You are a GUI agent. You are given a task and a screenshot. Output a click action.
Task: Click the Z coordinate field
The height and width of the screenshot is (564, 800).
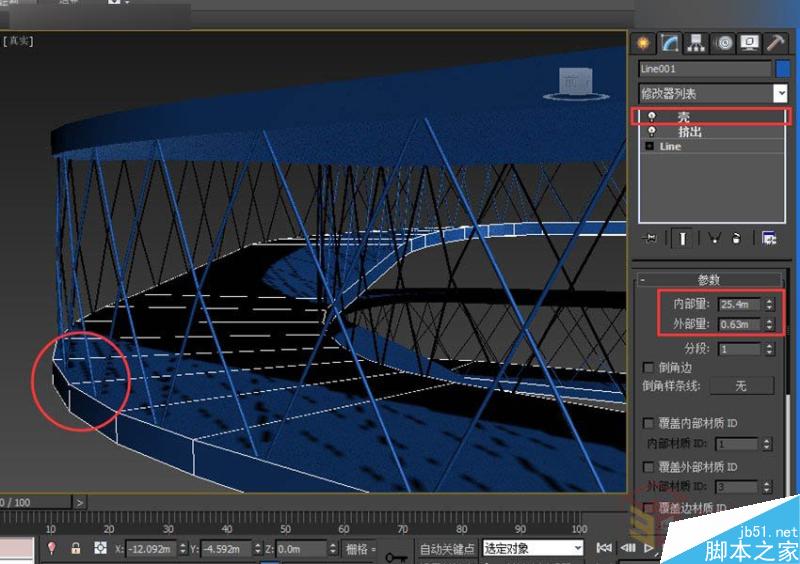point(301,549)
